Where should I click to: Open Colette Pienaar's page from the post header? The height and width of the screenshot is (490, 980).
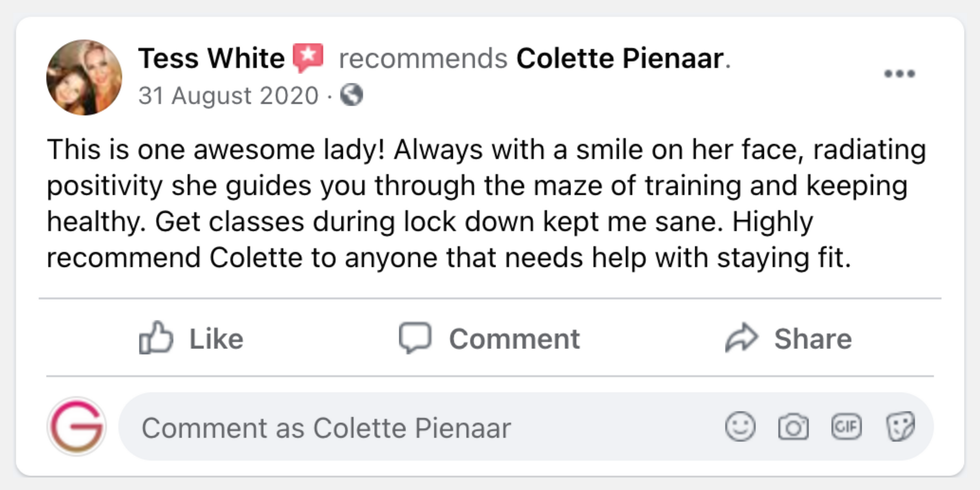(620, 59)
